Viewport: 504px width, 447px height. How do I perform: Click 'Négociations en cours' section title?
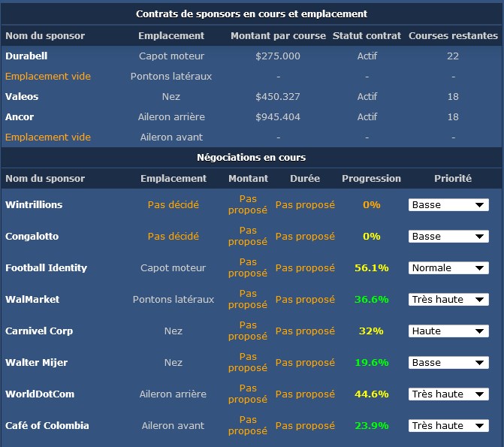tap(252, 157)
